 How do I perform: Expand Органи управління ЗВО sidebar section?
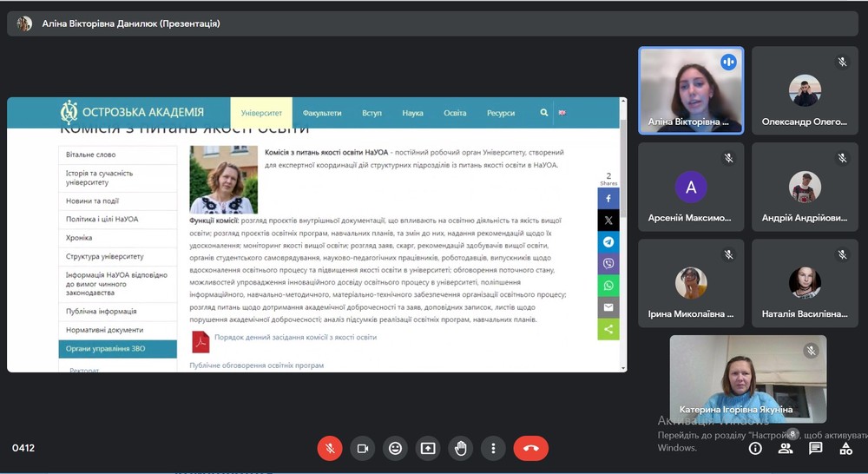pos(117,349)
